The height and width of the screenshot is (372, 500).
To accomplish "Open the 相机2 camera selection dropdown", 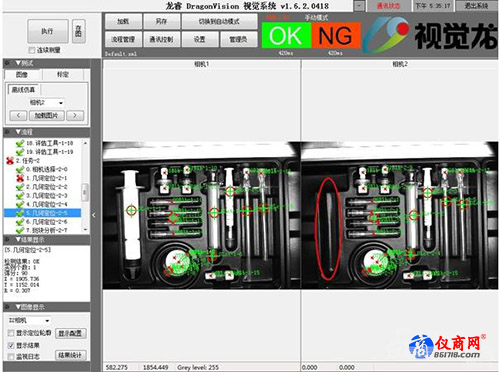I will (x=46, y=103).
